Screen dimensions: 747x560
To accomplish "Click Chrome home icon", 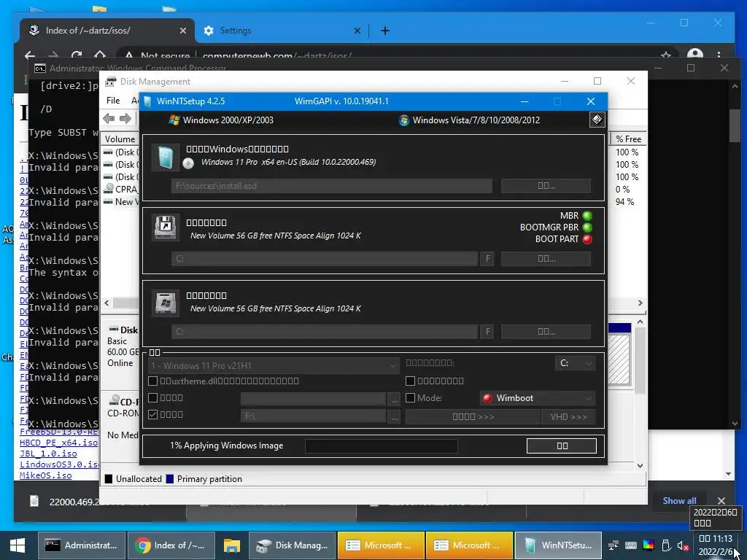I will pos(99,55).
